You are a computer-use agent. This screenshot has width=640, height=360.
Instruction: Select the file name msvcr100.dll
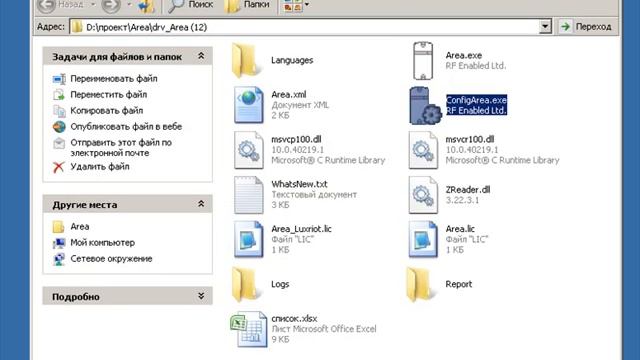tap(470, 139)
